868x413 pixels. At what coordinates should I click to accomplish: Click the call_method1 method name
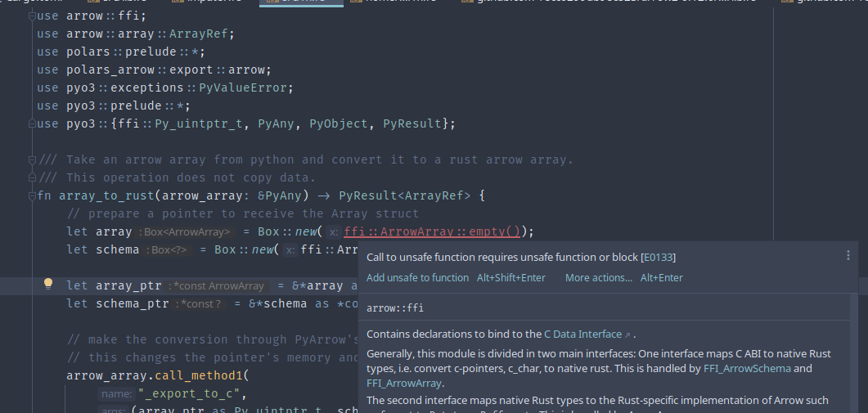pyautogui.click(x=199, y=376)
